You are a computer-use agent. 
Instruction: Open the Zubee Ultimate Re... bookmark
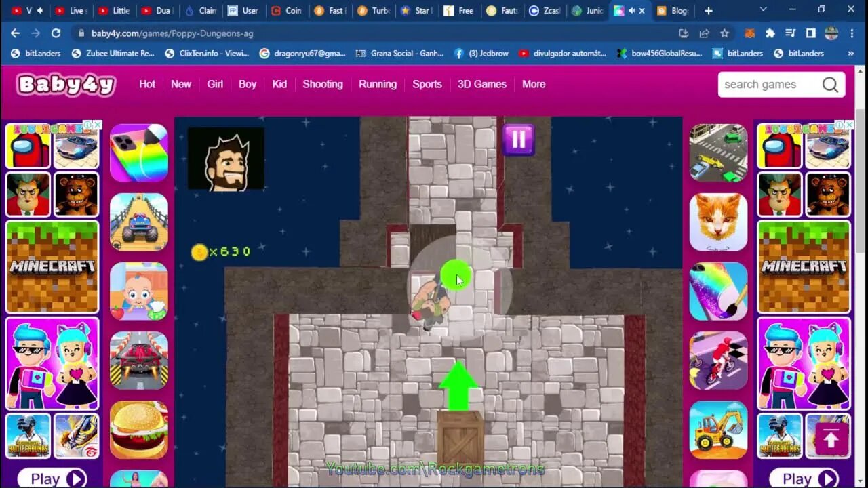click(113, 53)
